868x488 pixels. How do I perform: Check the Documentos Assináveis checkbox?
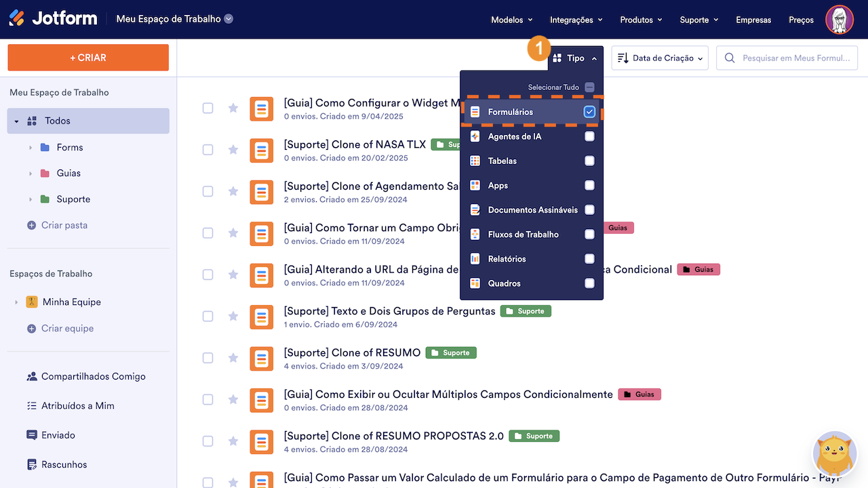(589, 209)
